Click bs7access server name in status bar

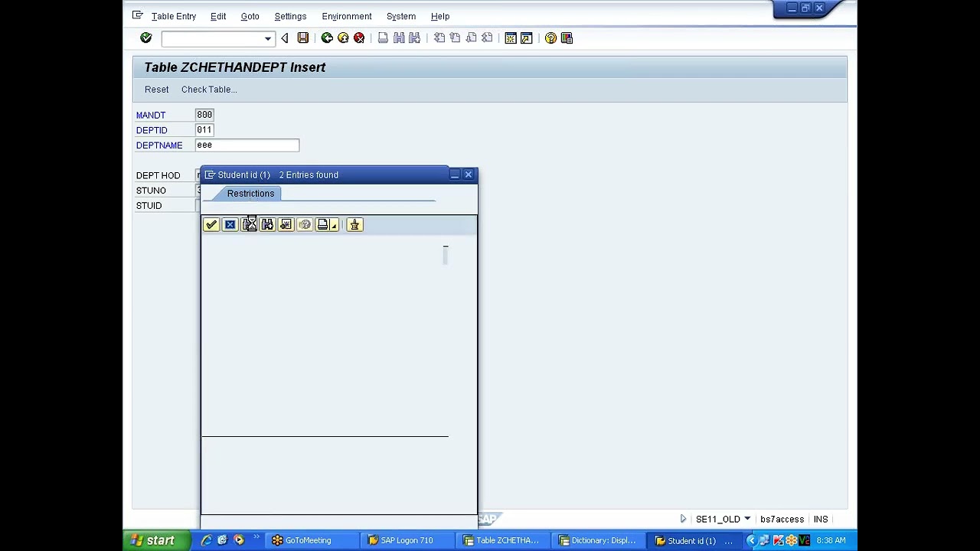coord(782,519)
